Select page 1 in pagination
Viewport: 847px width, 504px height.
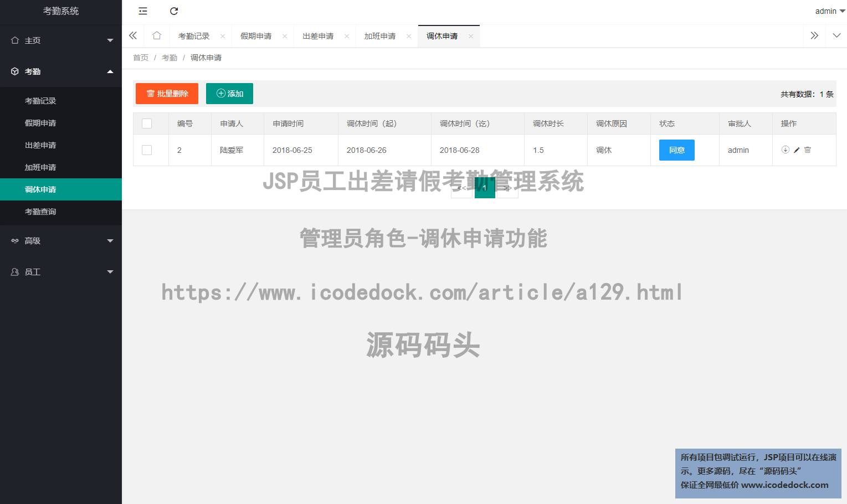pos(485,188)
